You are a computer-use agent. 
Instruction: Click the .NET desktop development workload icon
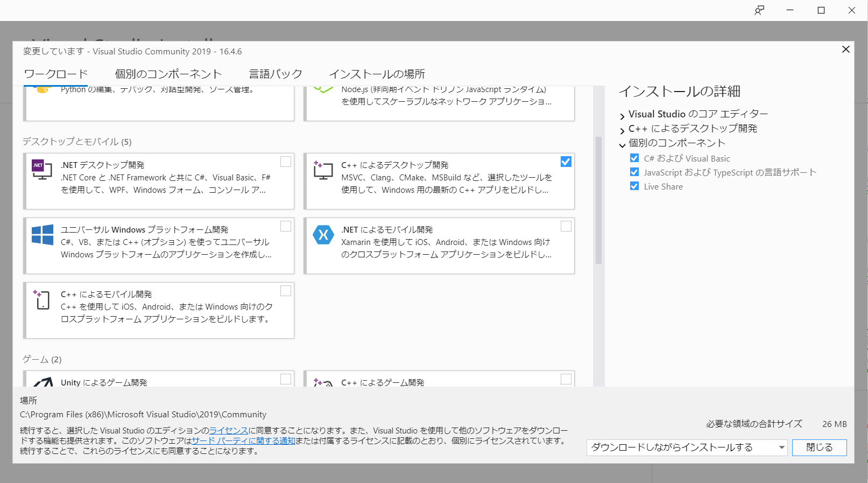click(x=42, y=170)
